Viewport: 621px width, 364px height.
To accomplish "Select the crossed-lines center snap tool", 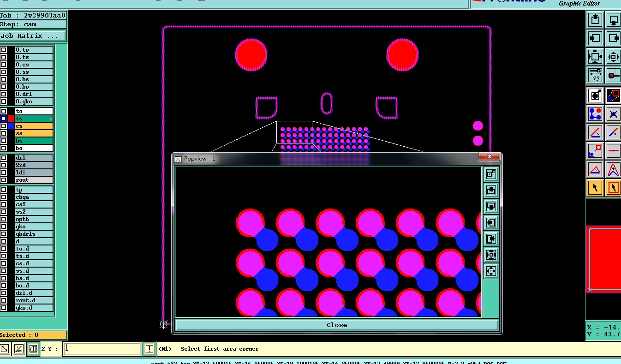I will (613, 114).
